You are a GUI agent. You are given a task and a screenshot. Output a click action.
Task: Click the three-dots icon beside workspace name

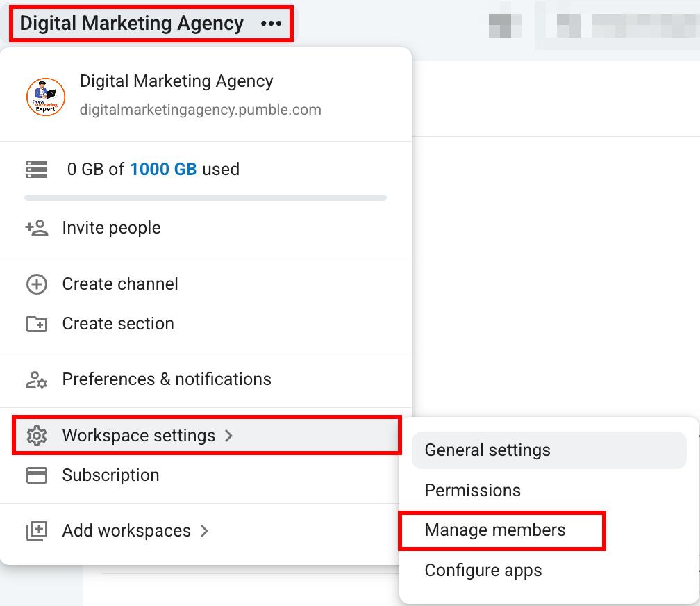(x=271, y=24)
